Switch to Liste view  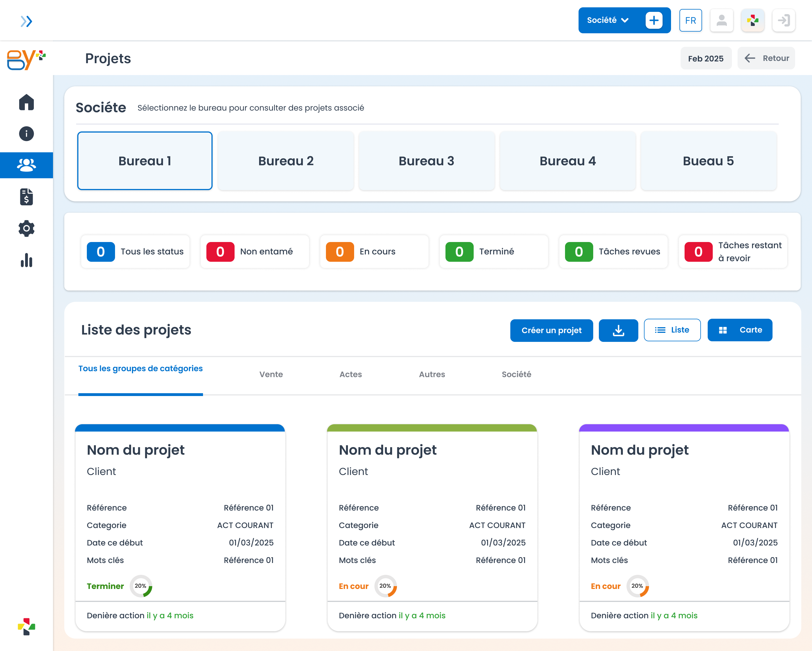click(672, 330)
